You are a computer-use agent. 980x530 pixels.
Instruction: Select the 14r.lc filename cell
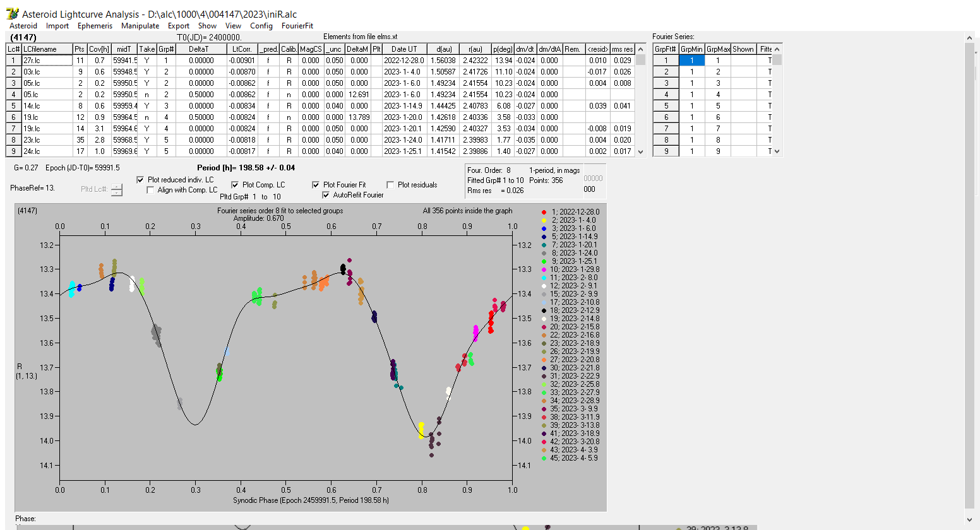(47, 106)
